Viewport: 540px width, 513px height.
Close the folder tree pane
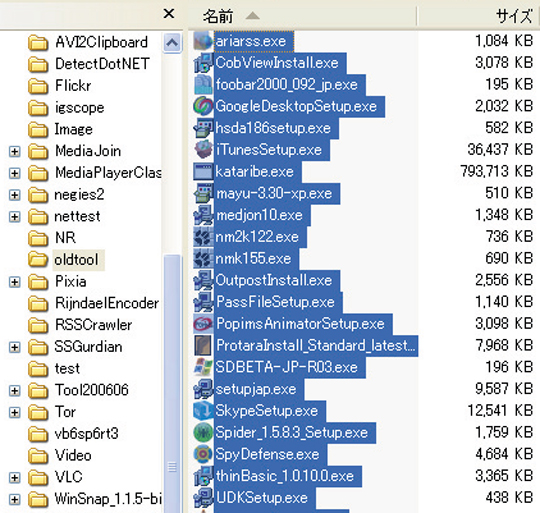coord(169,14)
